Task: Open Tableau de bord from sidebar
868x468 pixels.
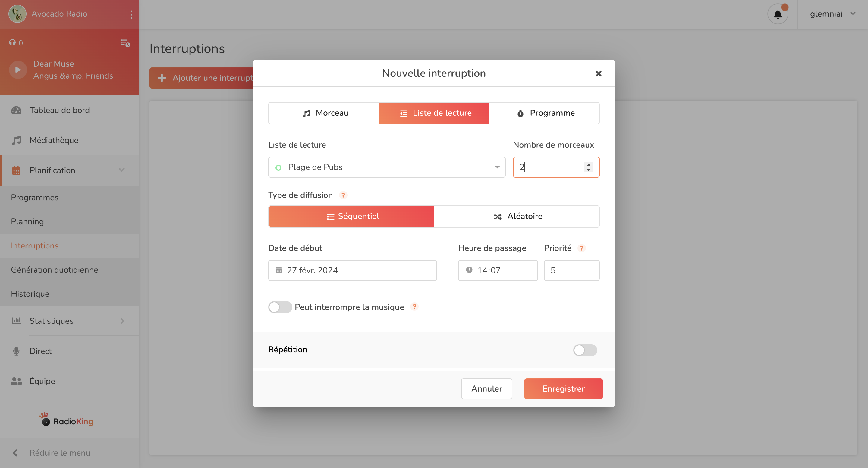Action: 59,110
